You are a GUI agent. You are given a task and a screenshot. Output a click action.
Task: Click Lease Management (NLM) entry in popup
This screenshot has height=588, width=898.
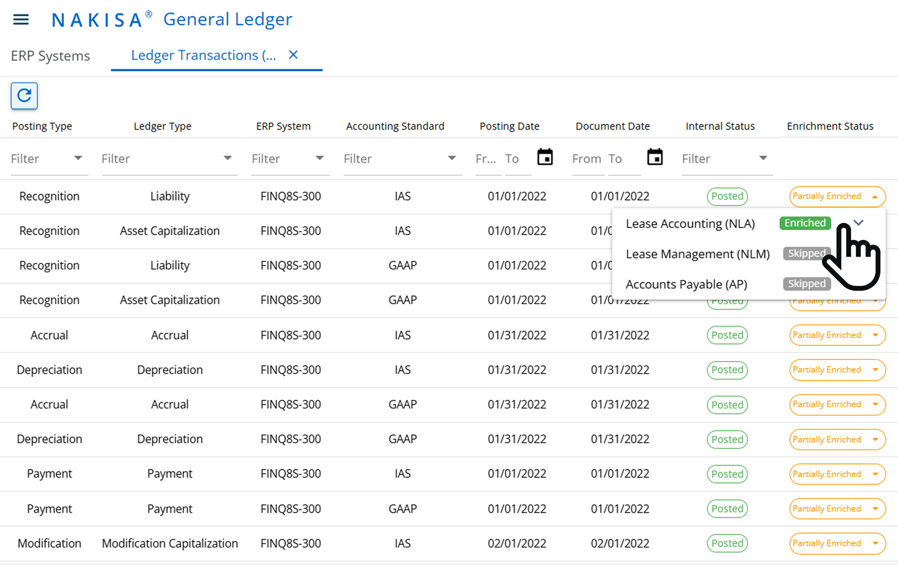(698, 253)
